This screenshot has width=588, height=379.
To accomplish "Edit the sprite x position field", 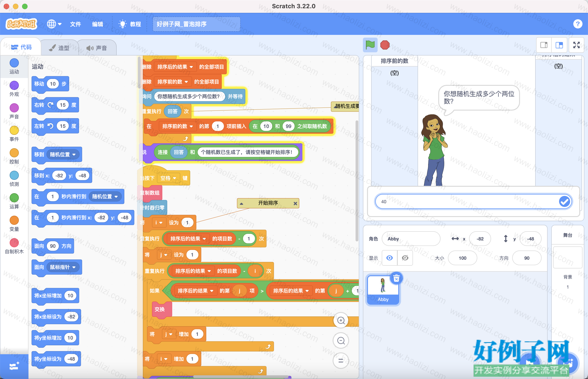I will coord(480,239).
